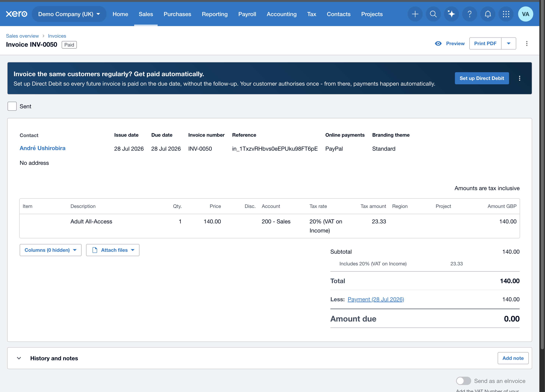Click the Paid status badge
This screenshot has width=545, height=392.
[69, 45]
